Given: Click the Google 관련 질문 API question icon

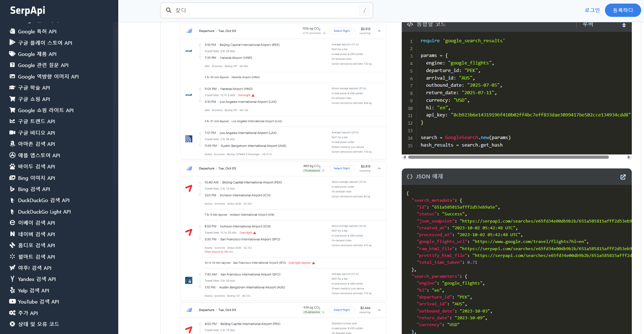Looking at the screenshot, I should (12, 65).
